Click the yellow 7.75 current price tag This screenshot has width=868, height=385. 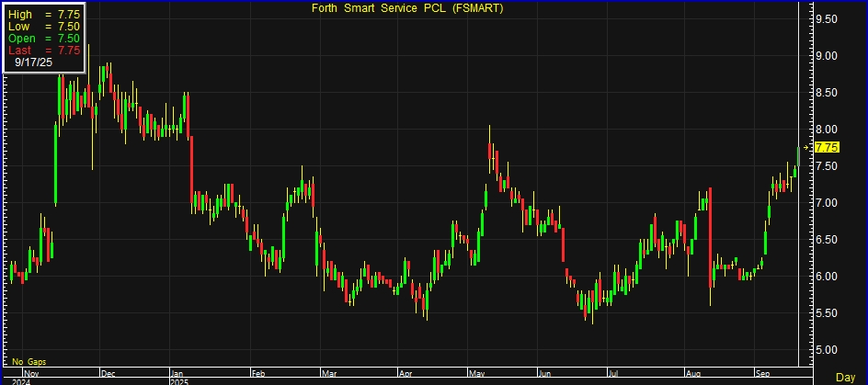coord(827,147)
